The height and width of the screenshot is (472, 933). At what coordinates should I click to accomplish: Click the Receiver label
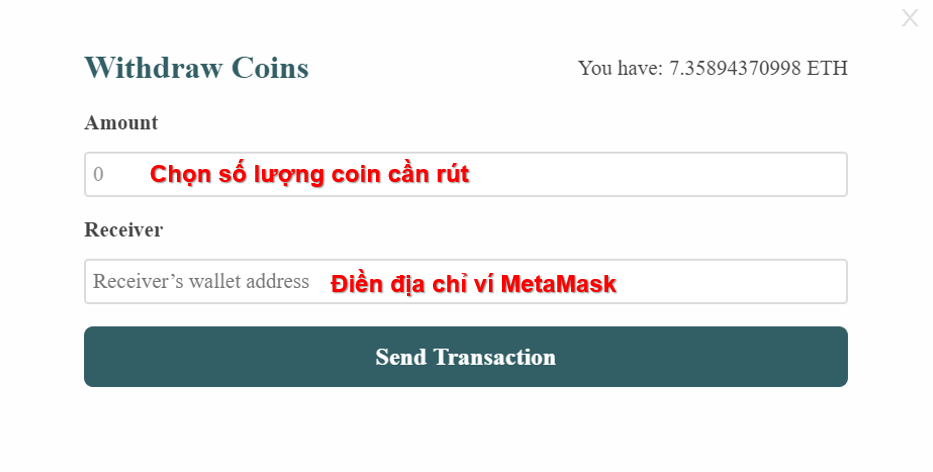[x=124, y=230]
